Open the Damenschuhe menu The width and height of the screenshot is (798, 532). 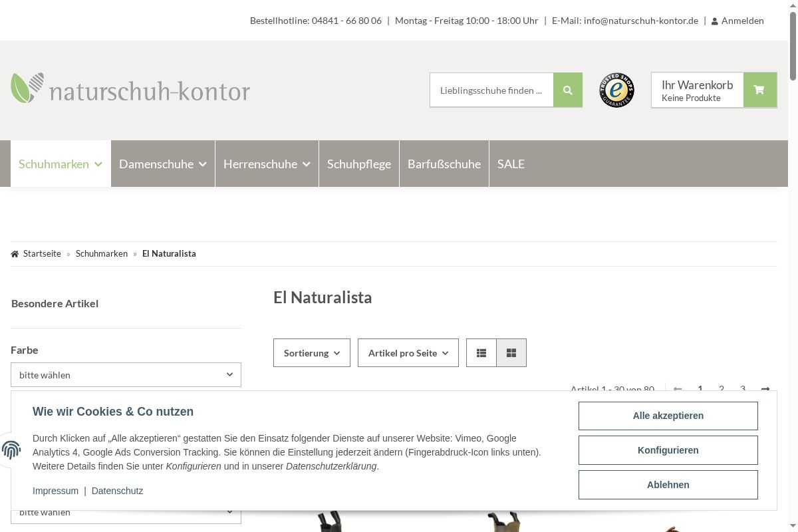[x=162, y=164]
